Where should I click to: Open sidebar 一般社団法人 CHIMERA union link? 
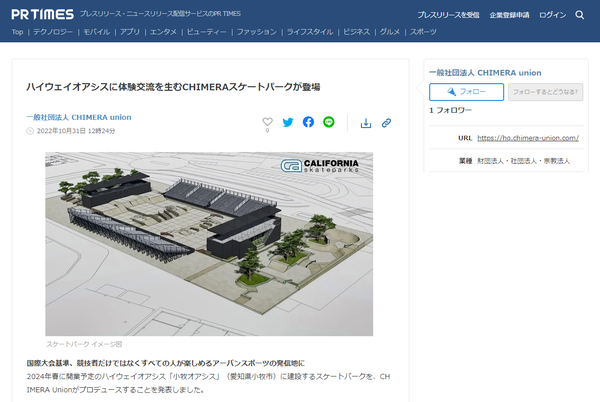pyautogui.click(x=485, y=73)
